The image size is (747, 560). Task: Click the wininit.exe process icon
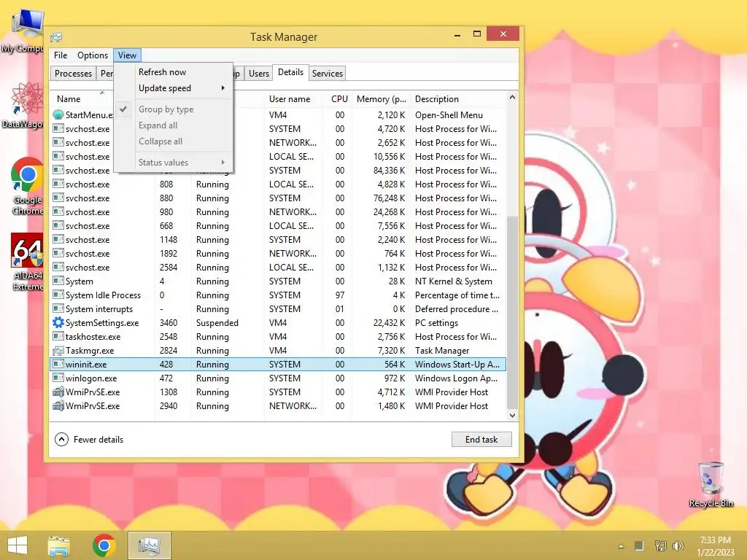click(x=58, y=365)
